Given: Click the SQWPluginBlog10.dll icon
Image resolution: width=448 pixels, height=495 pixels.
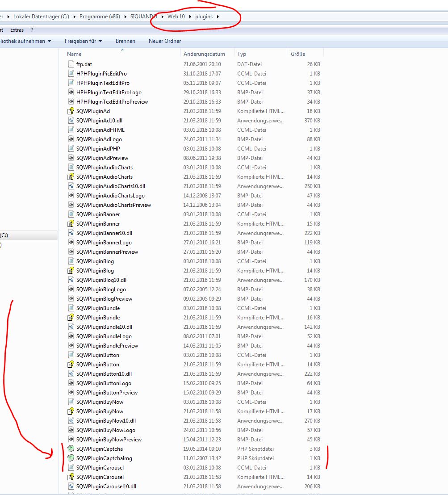Looking at the screenshot, I should [71, 280].
